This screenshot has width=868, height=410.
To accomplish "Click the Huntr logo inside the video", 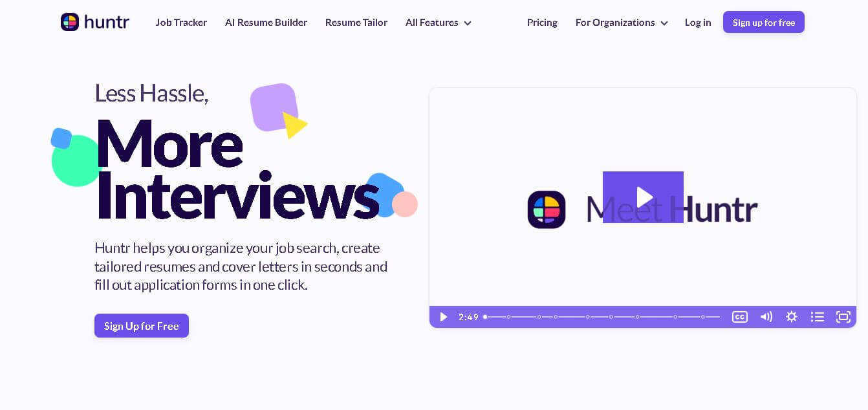I will point(547,210).
